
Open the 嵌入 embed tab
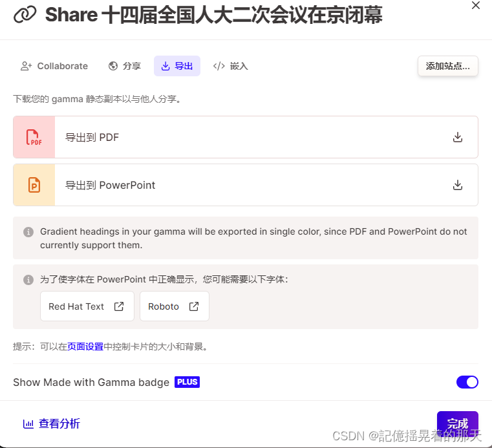pos(231,66)
